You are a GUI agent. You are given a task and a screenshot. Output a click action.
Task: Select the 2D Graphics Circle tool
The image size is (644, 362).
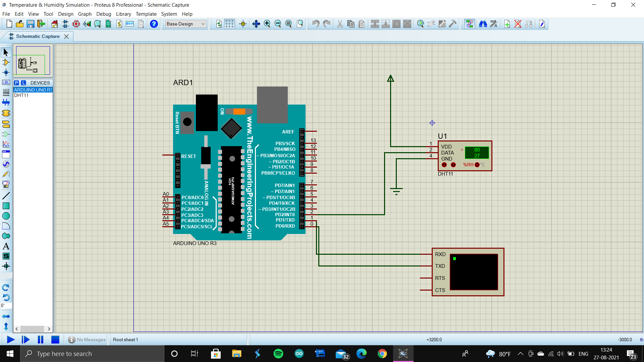click(6, 216)
